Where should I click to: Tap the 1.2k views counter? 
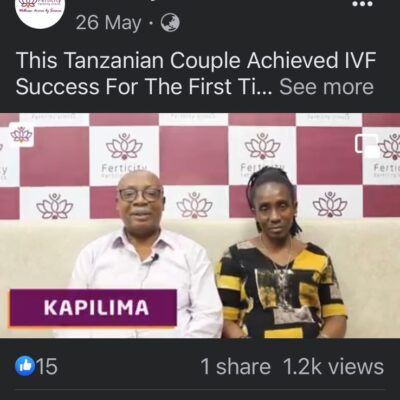point(333,366)
